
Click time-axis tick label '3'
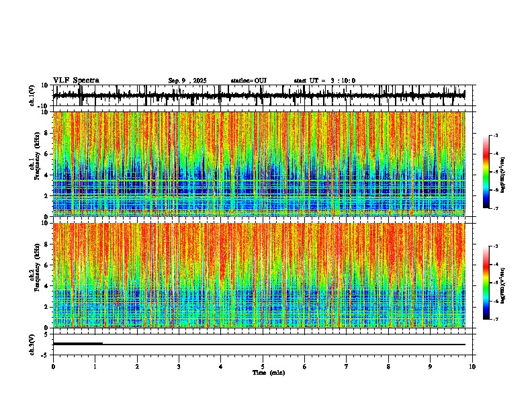pyautogui.click(x=179, y=367)
